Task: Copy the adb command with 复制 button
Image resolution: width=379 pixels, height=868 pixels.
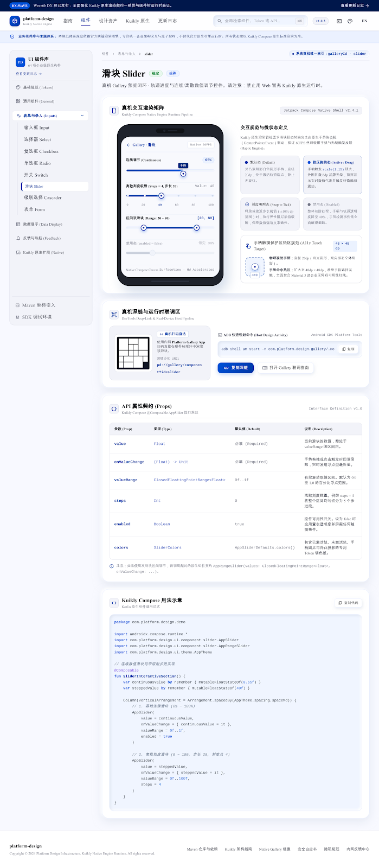Action: pos(348,349)
